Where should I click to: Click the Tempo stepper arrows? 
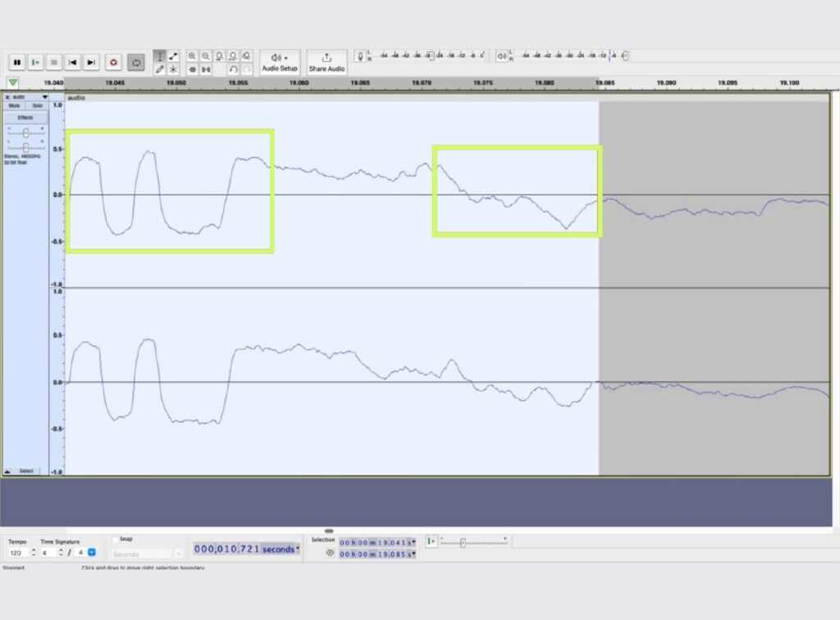34,553
